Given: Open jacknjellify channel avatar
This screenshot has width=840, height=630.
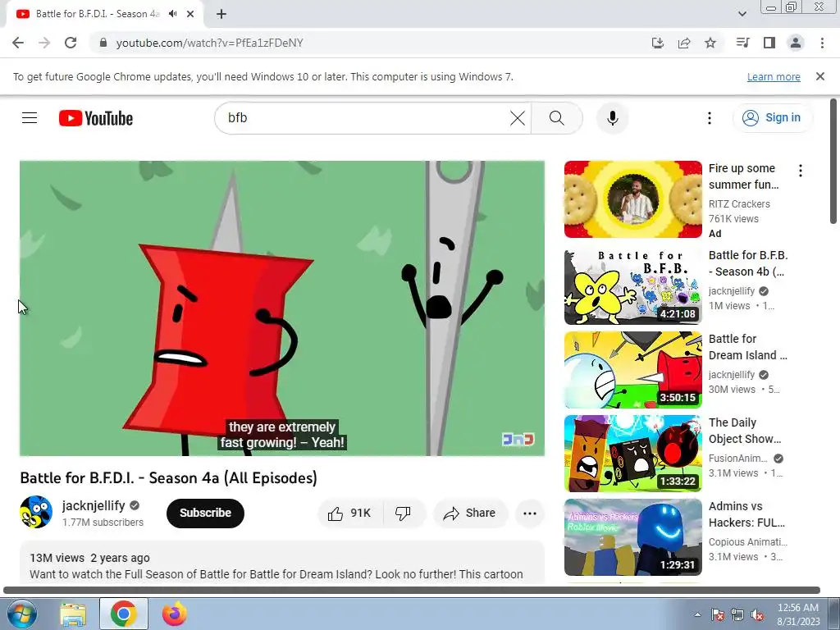Looking at the screenshot, I should [36, 512].
